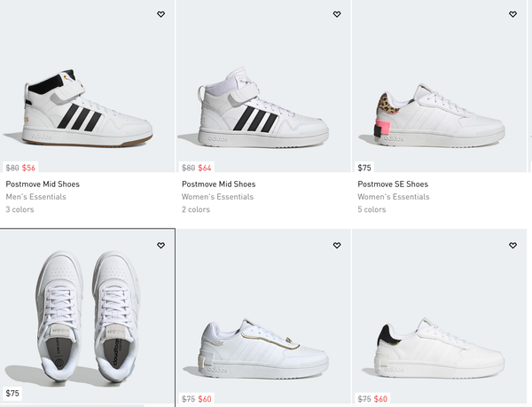The image size is (532, 407).
Task: Open Postmove Mid Shoes title under Men's listing
Action: coord(43,184)
